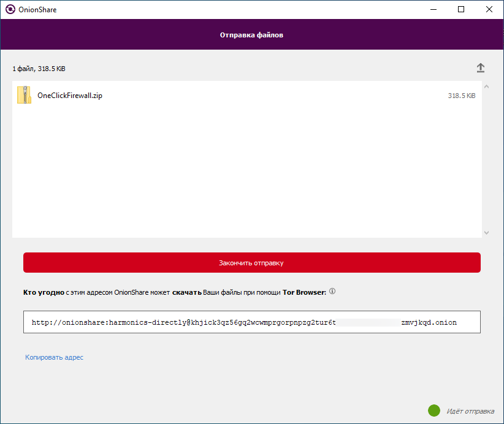This screenshot has width=504, height=424.
Task: Select the OneClickFirewall.zip file name
Action: (70, 96)
